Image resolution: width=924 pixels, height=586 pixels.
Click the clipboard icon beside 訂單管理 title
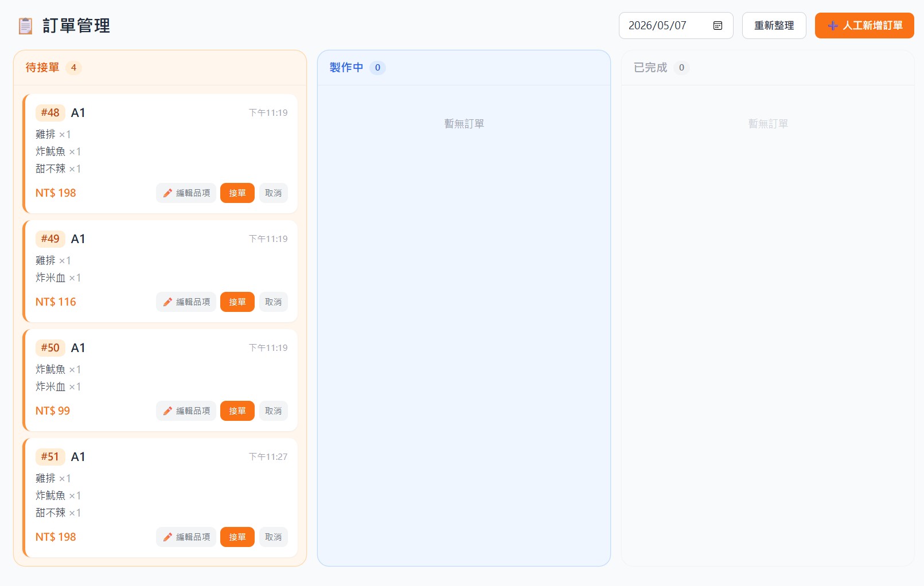point(25,26)
